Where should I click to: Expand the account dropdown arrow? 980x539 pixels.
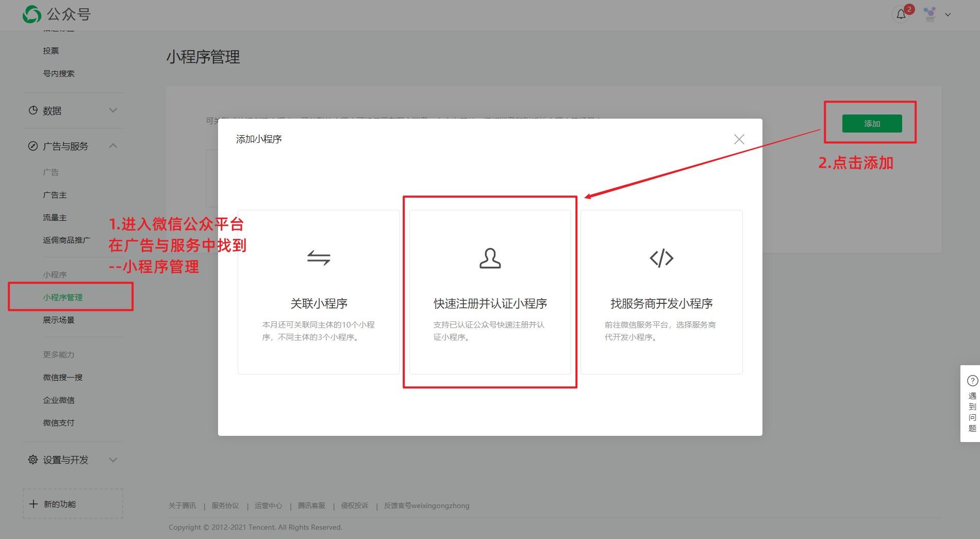[x=948, y=15]
